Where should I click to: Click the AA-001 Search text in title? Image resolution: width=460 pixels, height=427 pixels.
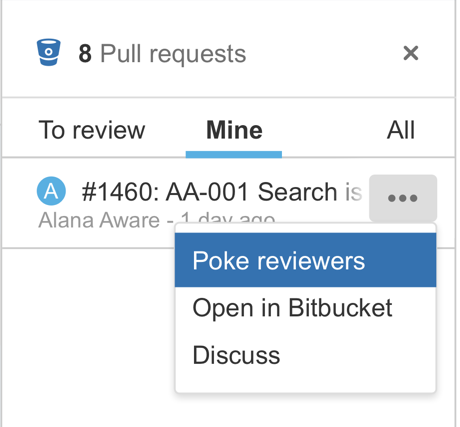coord(252,192)
